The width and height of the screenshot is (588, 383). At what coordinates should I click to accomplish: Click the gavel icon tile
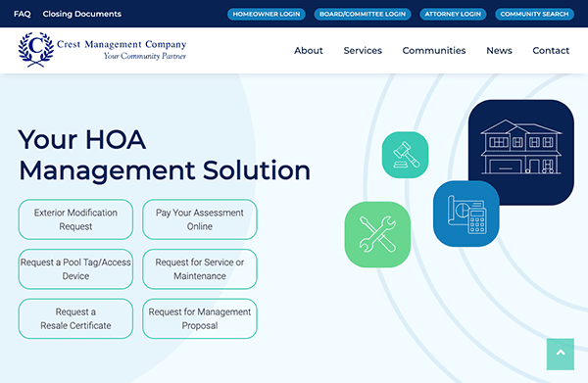click(x=405, y=155)
